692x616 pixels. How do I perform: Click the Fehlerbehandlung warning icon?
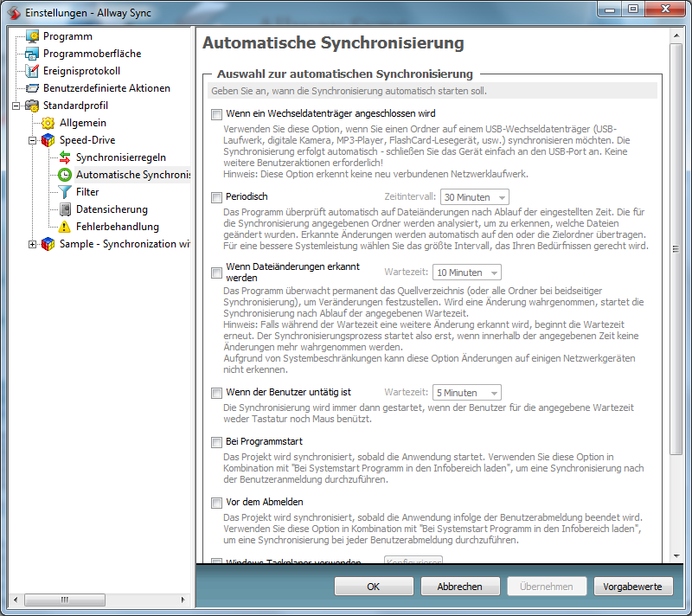tap(65, 227)
